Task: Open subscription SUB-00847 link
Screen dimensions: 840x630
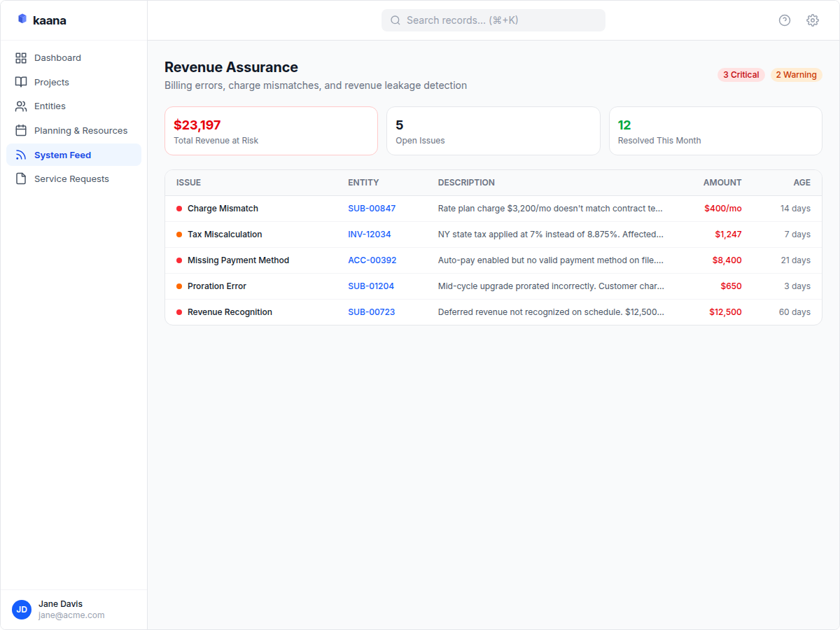Action: coord(372,208)
